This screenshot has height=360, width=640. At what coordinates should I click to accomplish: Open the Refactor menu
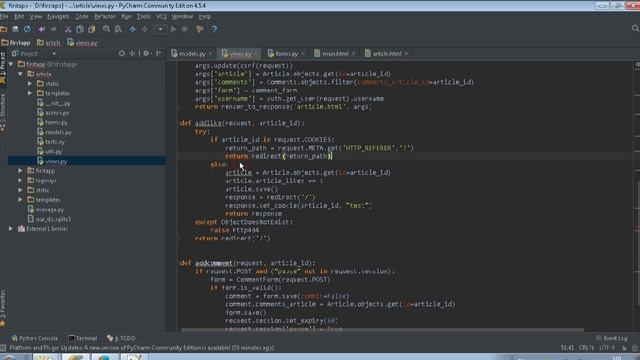(105, 17)
